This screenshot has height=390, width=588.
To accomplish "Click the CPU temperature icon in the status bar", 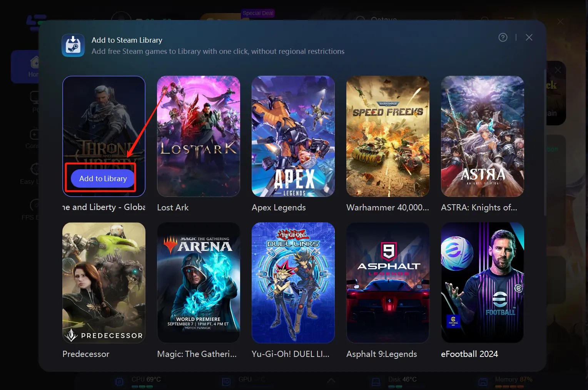I will click(x=119, y=382).
